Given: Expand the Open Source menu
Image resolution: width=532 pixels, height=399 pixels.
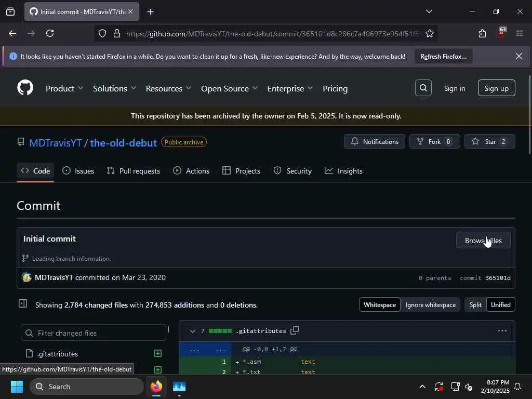Looking at the screenshot, I should tap(229, 88).
